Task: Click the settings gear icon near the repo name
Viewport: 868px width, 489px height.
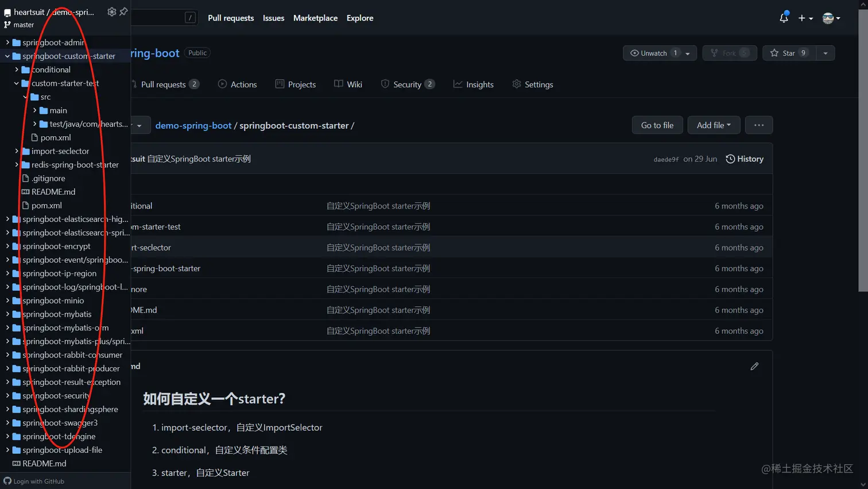Action: [111, 11]
